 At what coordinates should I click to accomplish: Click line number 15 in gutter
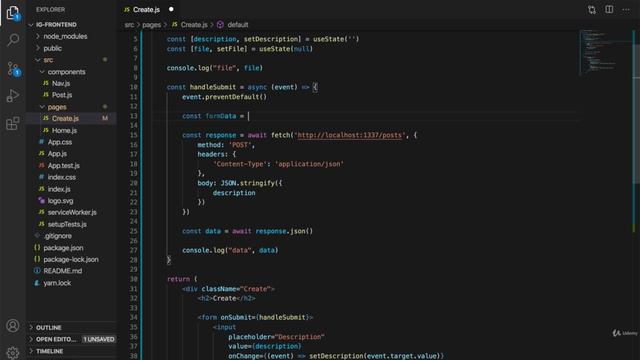(133, 135)
